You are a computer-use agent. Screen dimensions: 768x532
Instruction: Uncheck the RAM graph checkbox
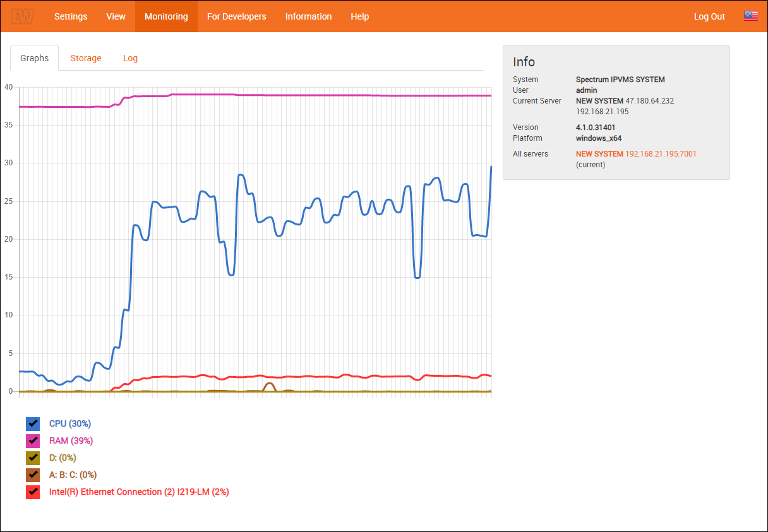33,440
